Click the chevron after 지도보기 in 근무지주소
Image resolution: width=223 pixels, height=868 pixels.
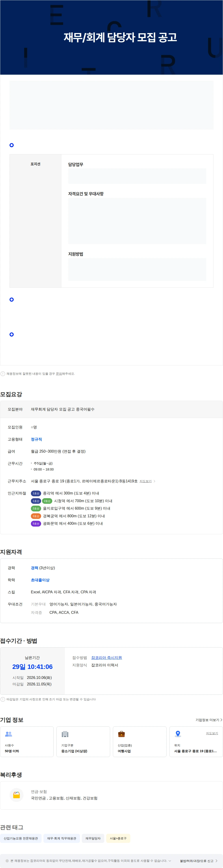click(154, 481)
